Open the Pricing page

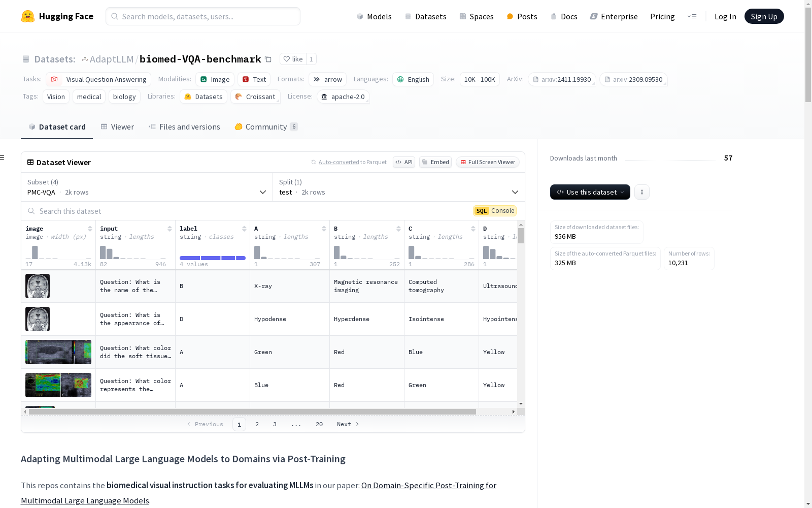tap(662, 16)
